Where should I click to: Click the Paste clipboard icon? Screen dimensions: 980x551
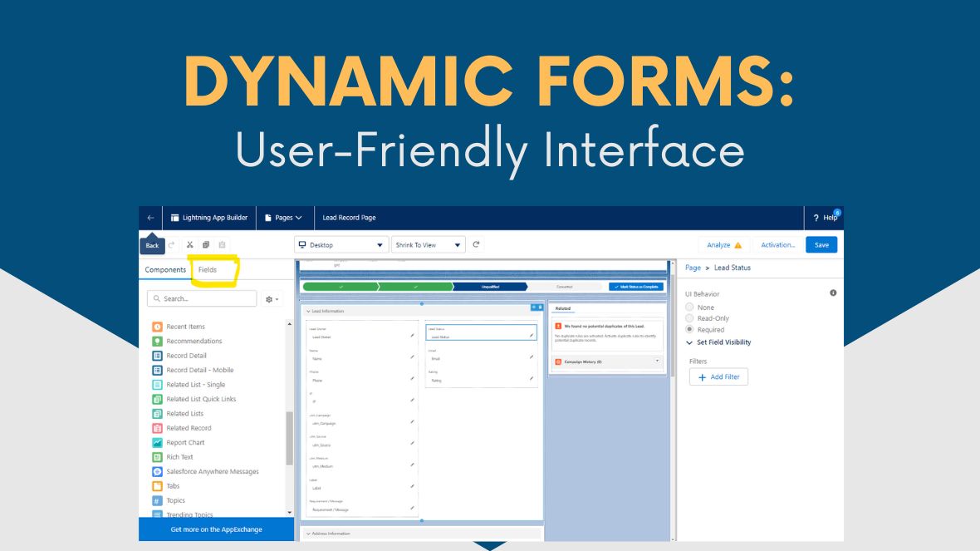[x=222, y=244]
